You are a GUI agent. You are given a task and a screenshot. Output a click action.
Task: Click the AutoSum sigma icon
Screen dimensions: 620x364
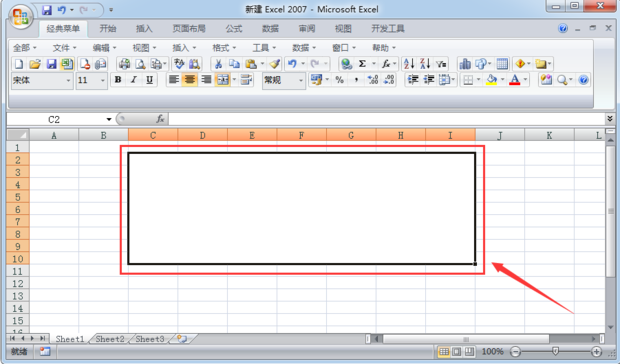[x=362, y=64]
